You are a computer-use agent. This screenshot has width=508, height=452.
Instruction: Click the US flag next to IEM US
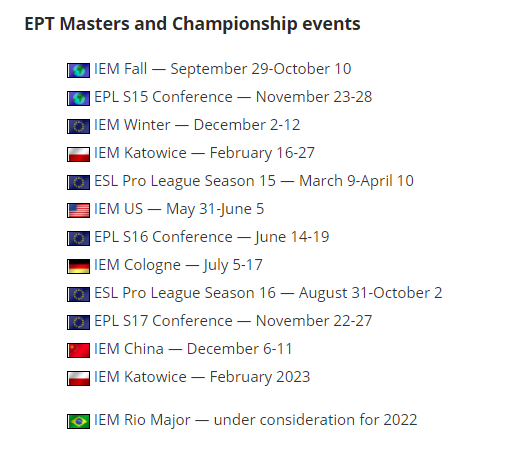[x=78, y=210]
